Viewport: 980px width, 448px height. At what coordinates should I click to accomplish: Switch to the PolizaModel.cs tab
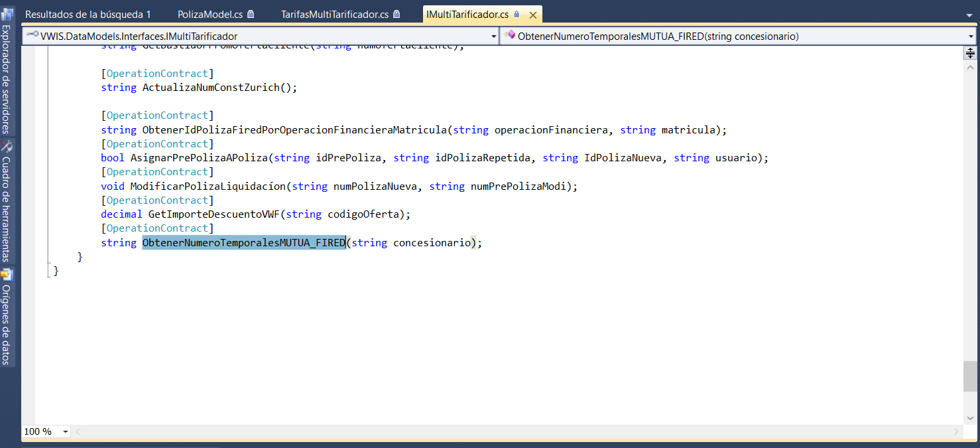click(x=210, y=14)
